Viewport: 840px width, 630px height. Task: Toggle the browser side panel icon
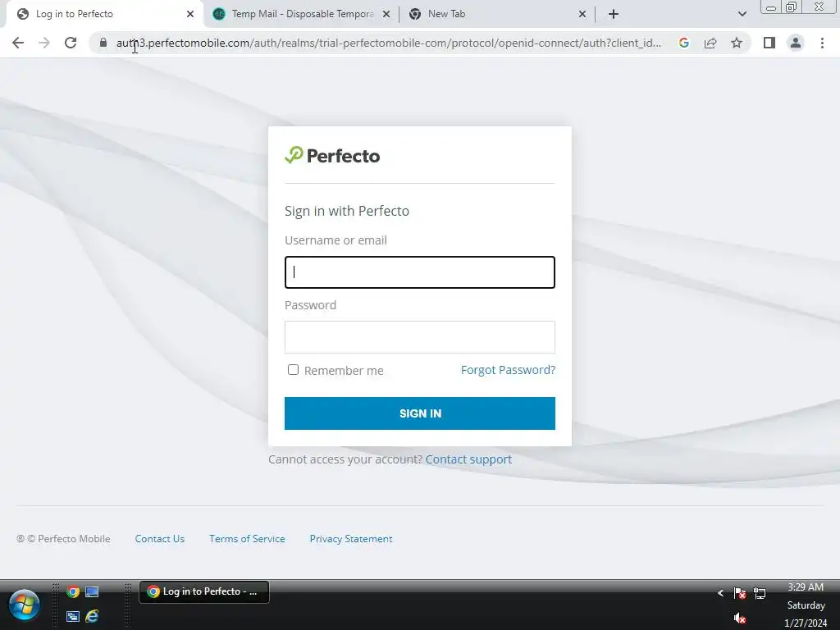point(769,43)
